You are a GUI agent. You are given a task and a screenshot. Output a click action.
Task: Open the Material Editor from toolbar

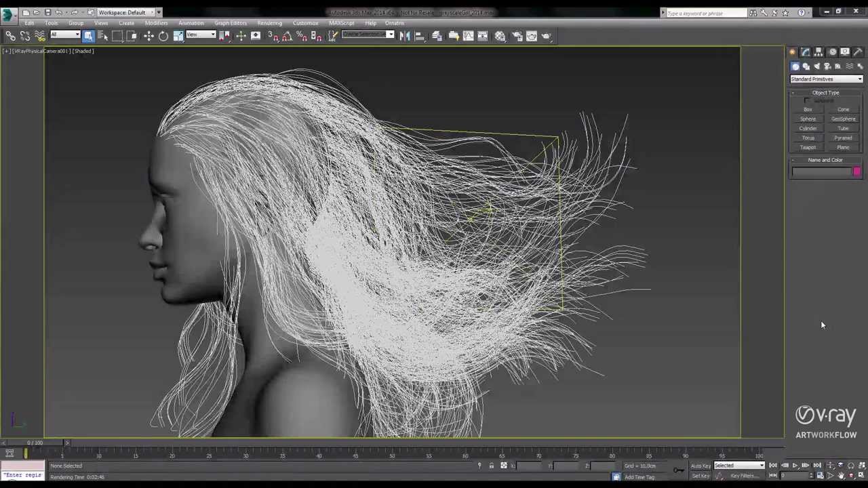500,36
